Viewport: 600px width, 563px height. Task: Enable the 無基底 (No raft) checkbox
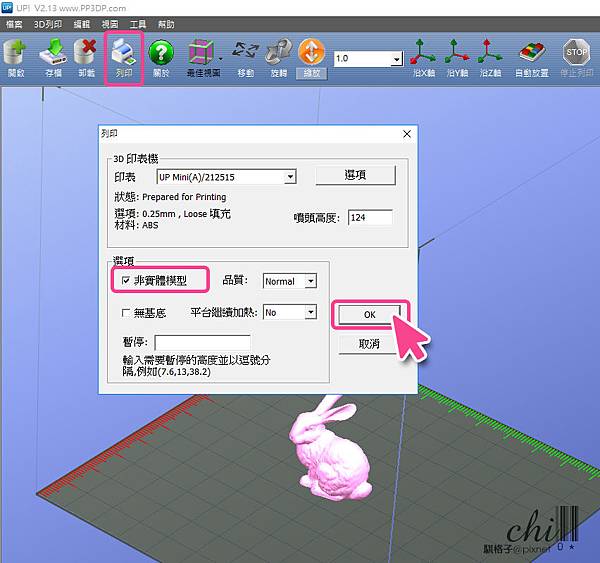[x=126, y=313]
